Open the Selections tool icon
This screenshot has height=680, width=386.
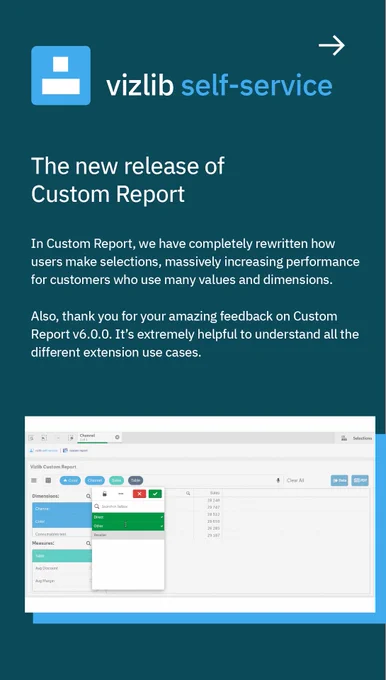pos(344,438)
